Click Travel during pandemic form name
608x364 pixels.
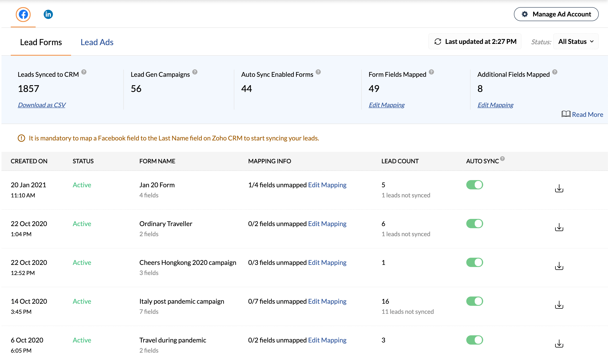point(173,340)
